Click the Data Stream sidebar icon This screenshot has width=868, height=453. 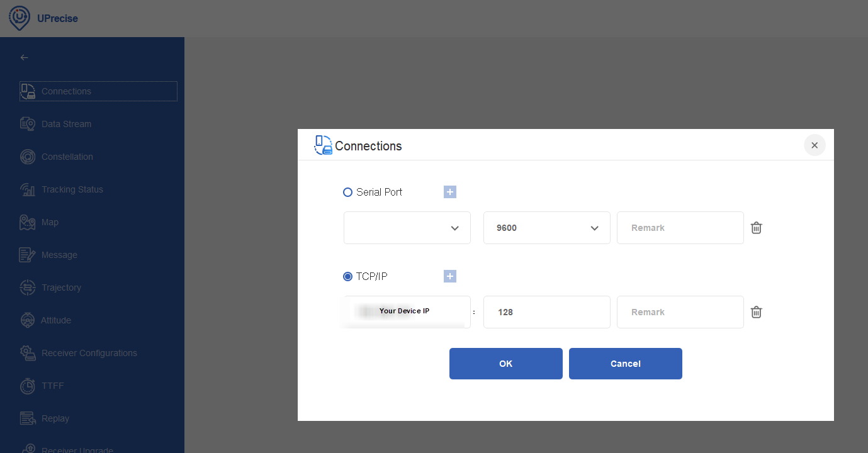click(28, 124)
